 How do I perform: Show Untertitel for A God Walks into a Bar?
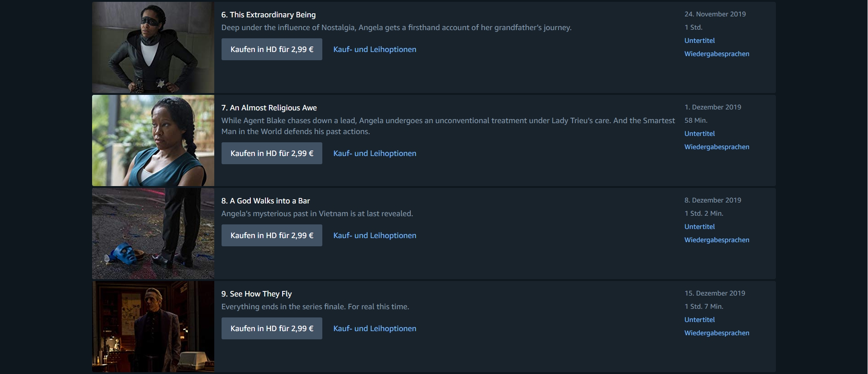click(699, 227)
